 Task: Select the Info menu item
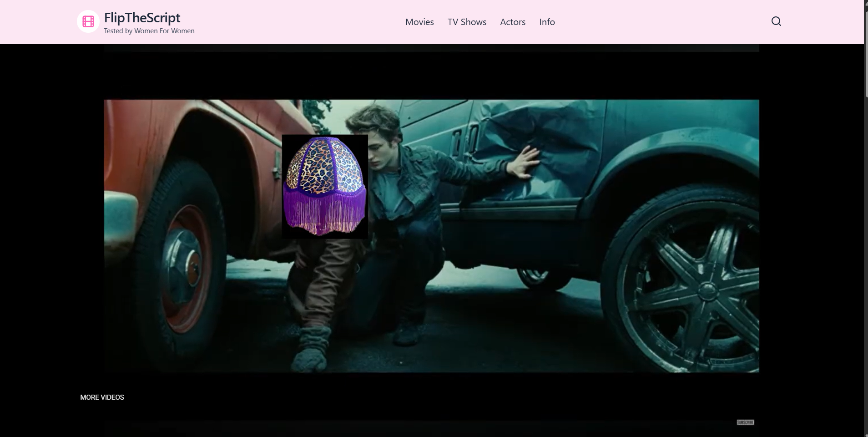[547, 22]
